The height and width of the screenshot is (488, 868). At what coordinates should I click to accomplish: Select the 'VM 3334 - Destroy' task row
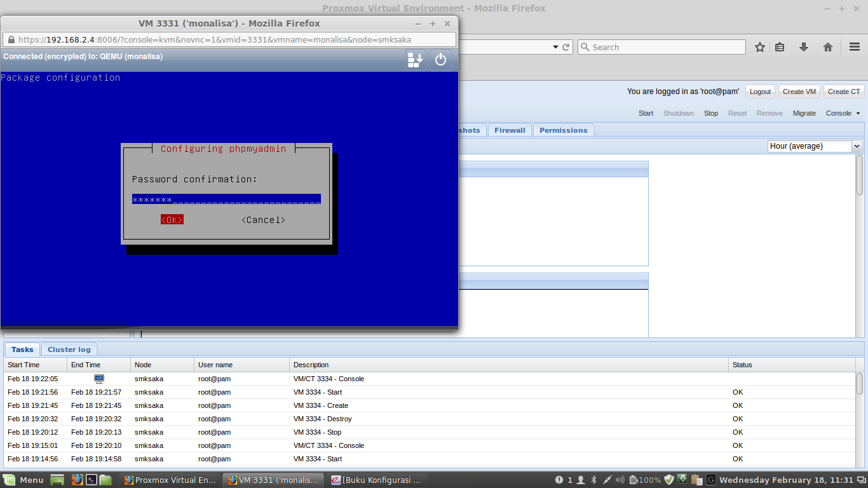click(x=430, y=419)
